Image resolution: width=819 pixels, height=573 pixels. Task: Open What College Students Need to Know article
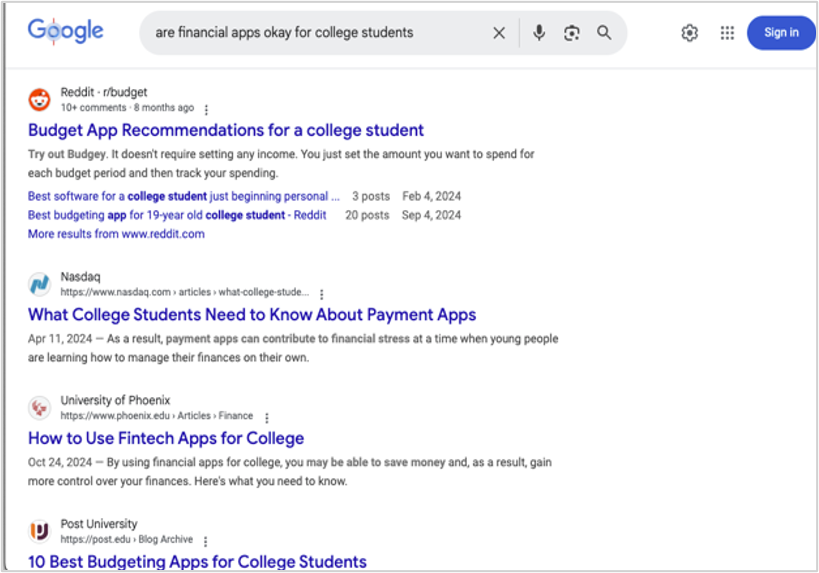252,314
